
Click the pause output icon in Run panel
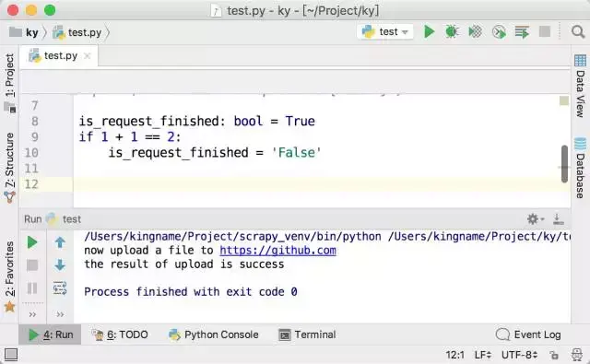pos(32,288)
